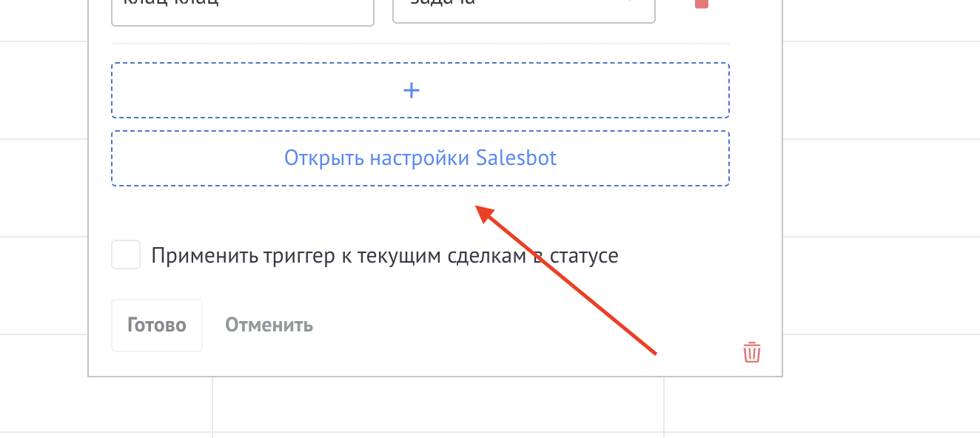This screenshot has height=438, width=980.
Task: Open Salesbot settings
Action: pyautogui.click(x=420, y=158)
